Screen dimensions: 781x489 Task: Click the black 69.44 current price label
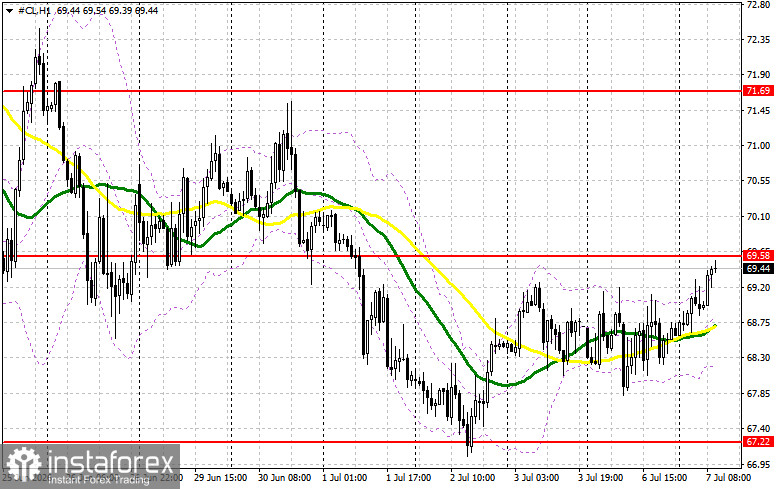[x=759, y=269]
